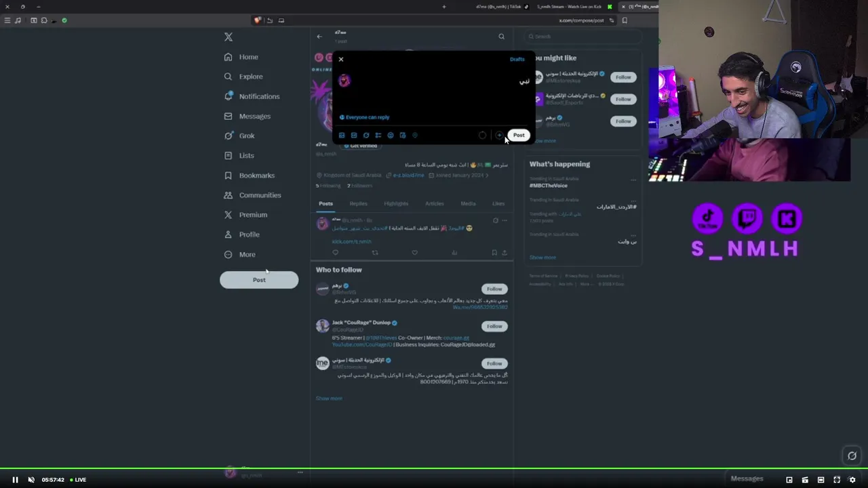868x488 pixels.
Task: Open Bookmarks in X sidebar
Action: pos(250,175)
